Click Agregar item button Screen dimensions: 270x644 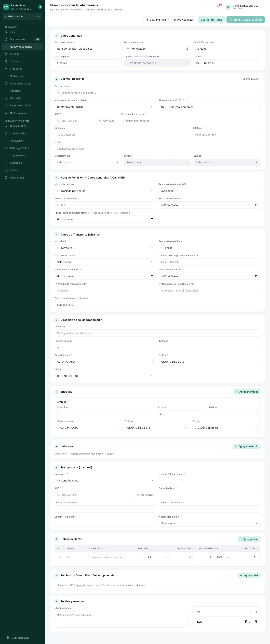pos(249,539)
